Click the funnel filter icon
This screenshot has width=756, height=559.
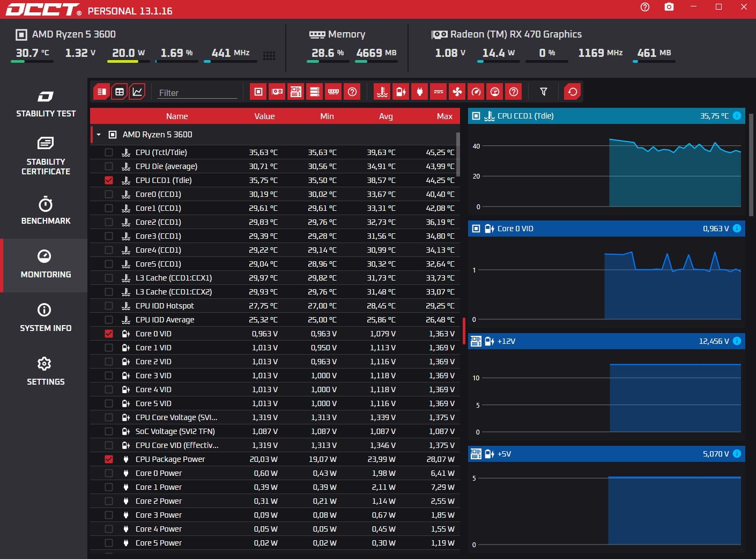(x=544, y=92)
